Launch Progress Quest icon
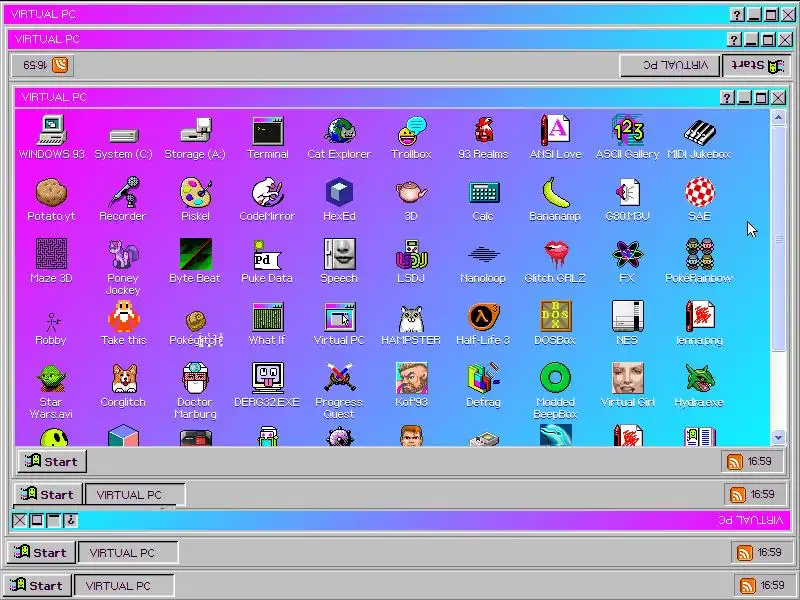Screen dimensions: 800x600 339,379
